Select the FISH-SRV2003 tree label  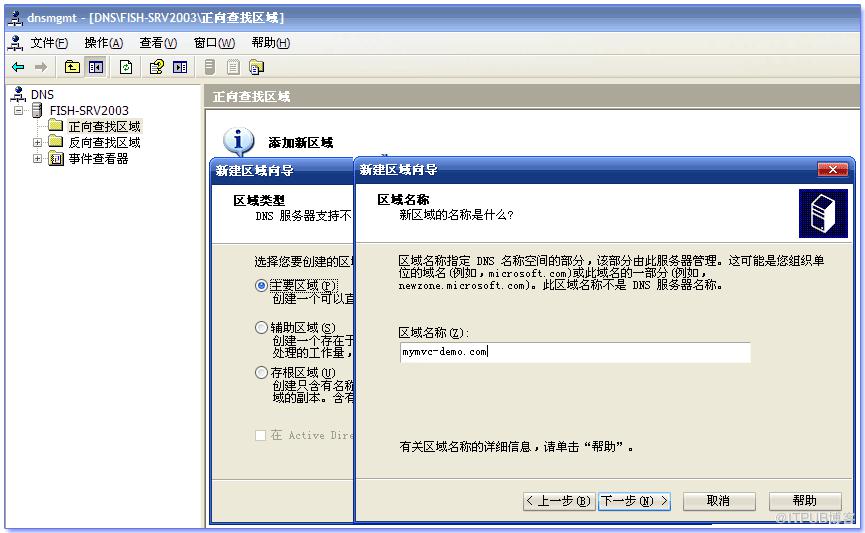(89, 110)
